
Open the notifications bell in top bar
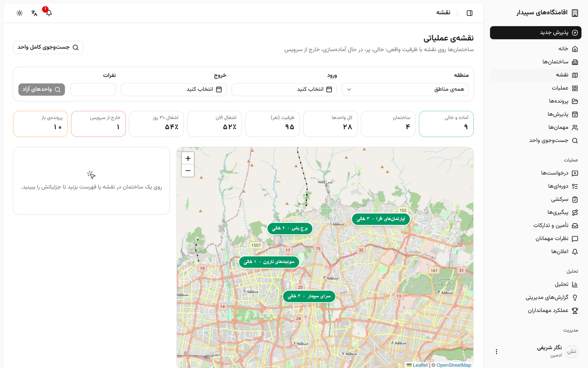coord(49,13)
